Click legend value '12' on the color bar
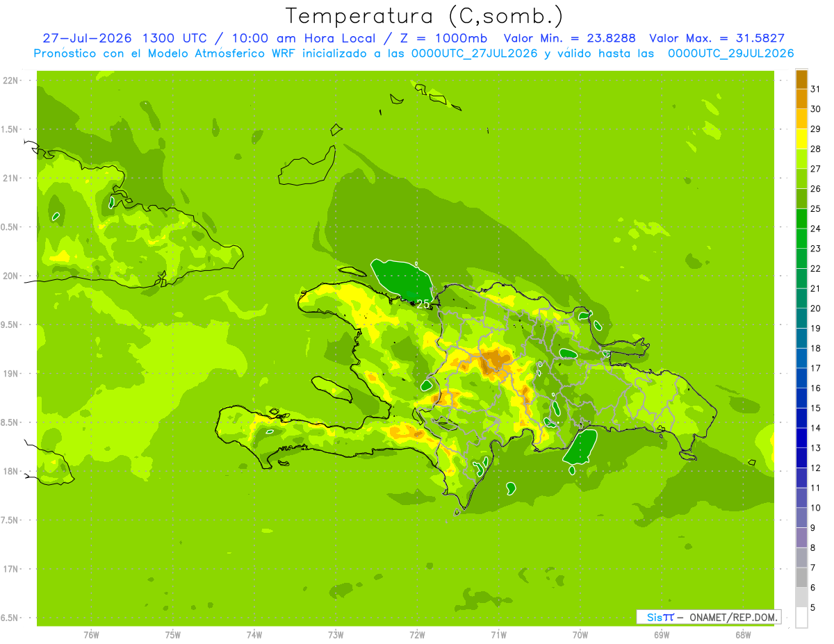This screenshot has width=834, height=644. coord(815,469)
